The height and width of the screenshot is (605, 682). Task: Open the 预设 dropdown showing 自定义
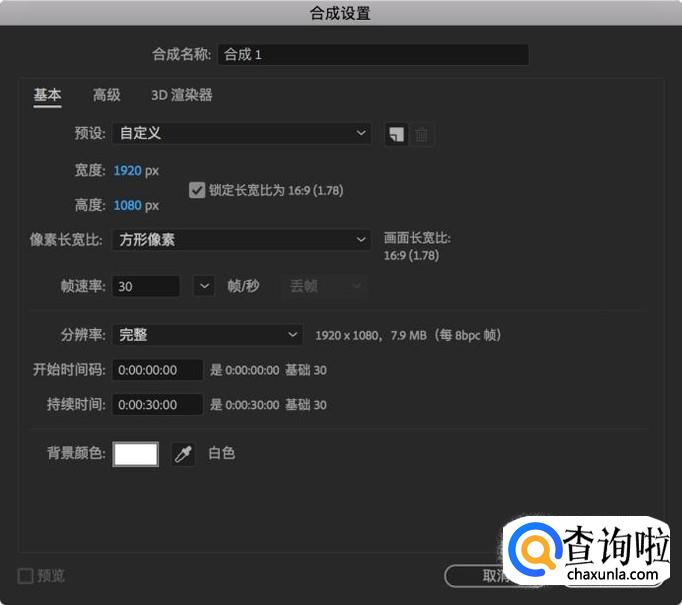point(242,133)
